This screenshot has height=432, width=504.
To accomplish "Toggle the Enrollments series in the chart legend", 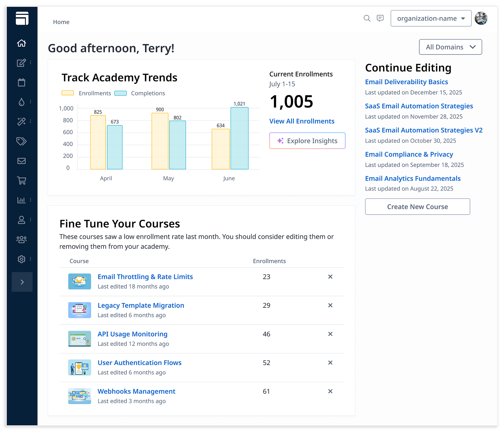I will (87, 93).
